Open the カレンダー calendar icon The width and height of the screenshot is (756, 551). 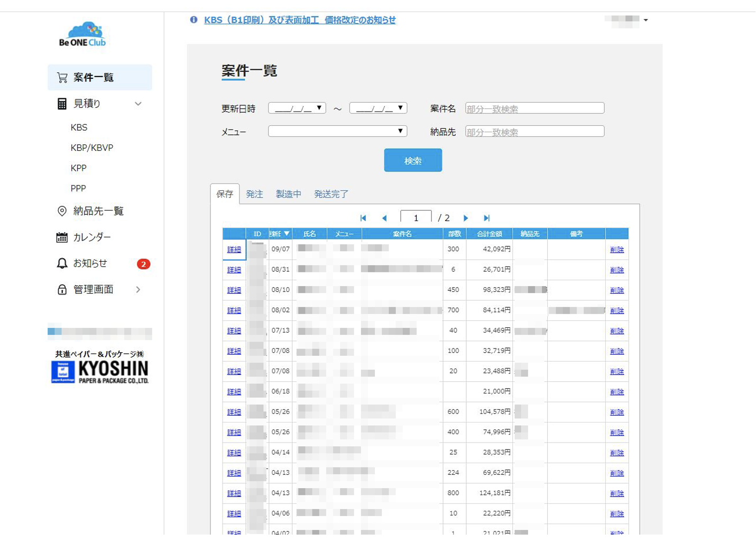click(62, 237)
